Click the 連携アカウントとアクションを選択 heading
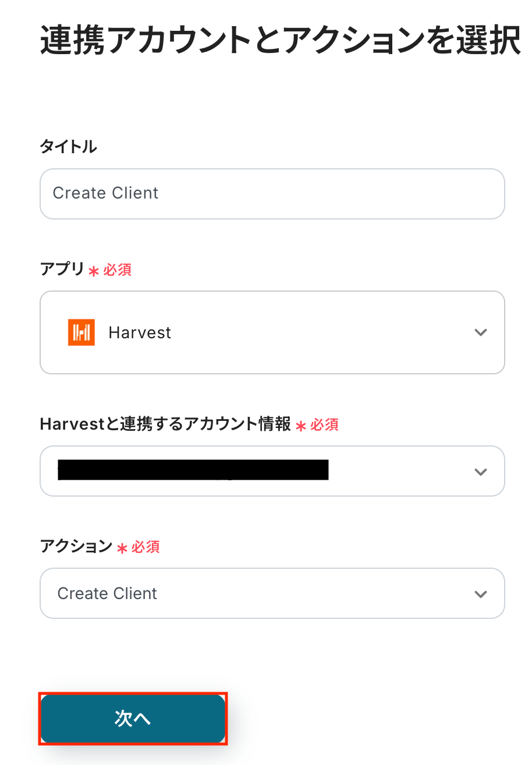This screenshot has width=532, height=765. point(280,41)
